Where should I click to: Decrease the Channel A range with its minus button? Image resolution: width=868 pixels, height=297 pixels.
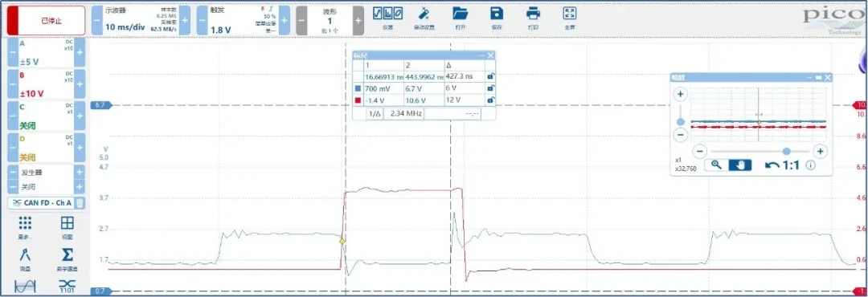pyautogui.click(x=14, y=52)
